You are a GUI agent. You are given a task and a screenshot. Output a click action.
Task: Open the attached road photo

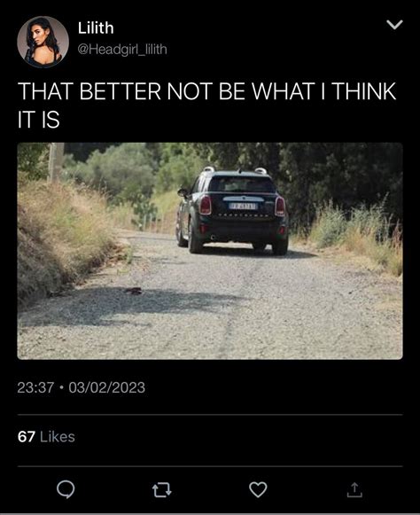(210, 251)
